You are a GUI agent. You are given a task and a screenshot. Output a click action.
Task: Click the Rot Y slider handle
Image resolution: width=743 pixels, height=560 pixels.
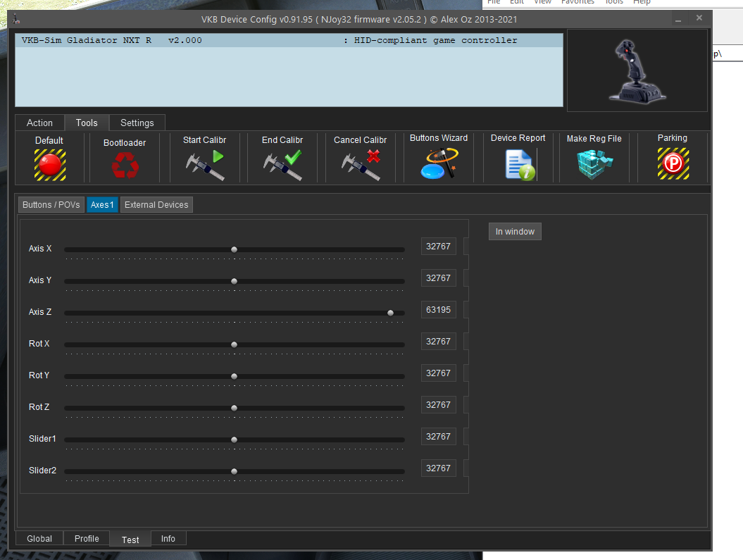(x=234, y=377)
